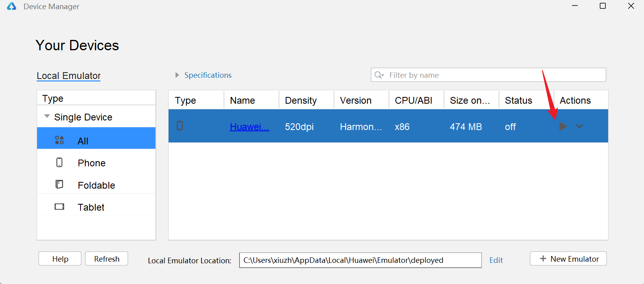Sort by Name column header
The height and width of the screenshot is (284, 644).
pos(251,100)
